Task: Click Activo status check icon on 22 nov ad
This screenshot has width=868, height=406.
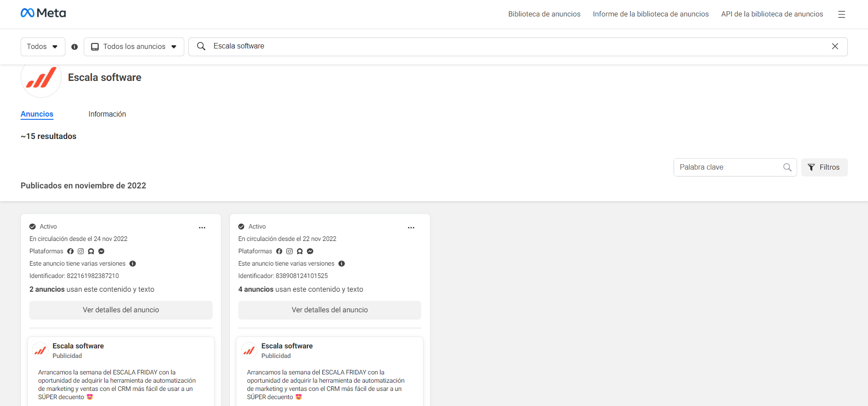Action: click(241, 226)
